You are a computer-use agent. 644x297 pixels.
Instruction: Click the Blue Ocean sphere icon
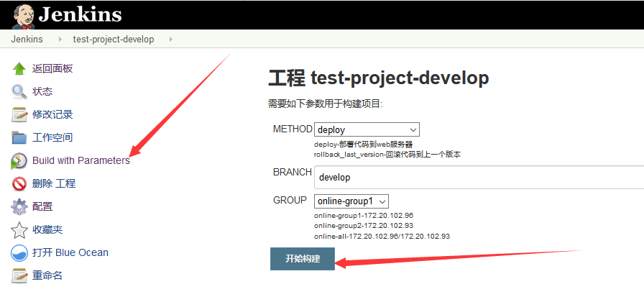pos(19,253)
